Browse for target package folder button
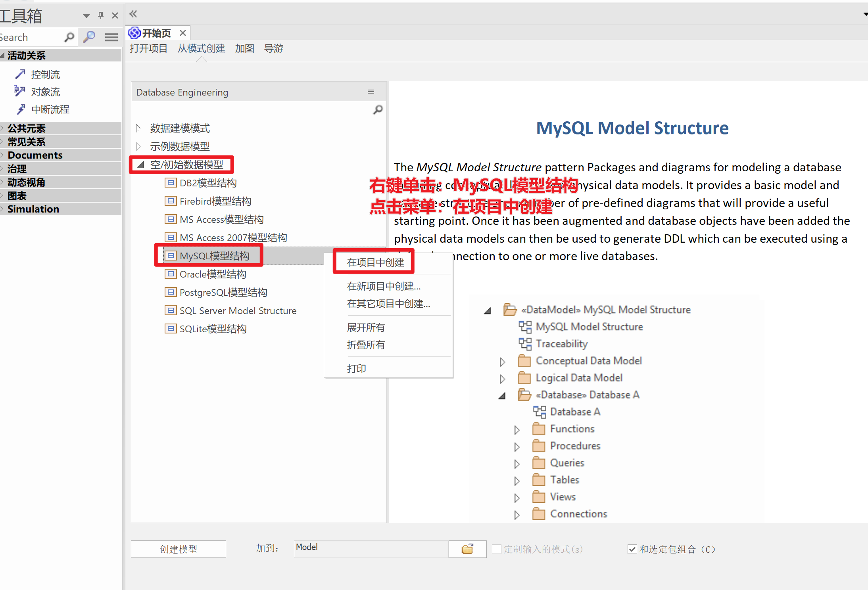 (467, 549)
